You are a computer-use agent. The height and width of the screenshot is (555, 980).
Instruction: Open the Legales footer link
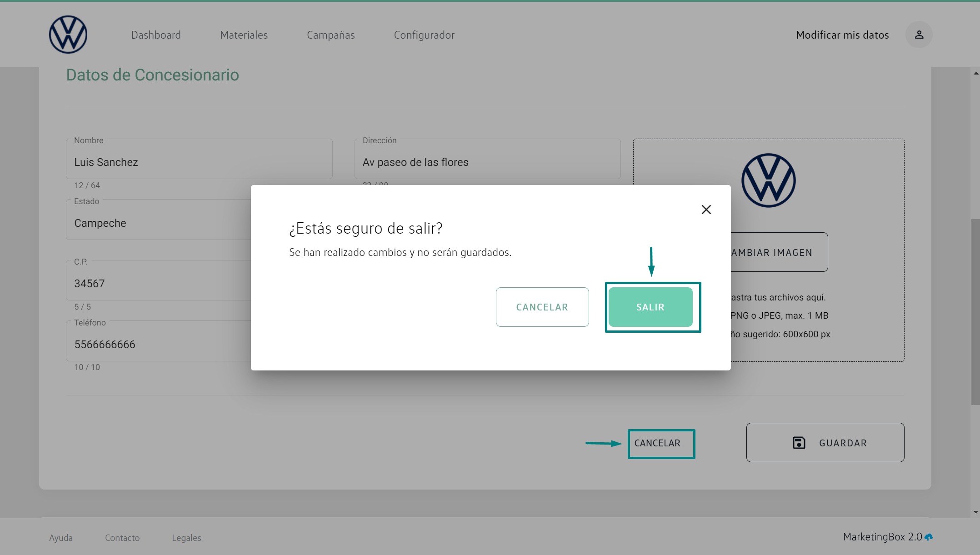click(x=186, y=538)
